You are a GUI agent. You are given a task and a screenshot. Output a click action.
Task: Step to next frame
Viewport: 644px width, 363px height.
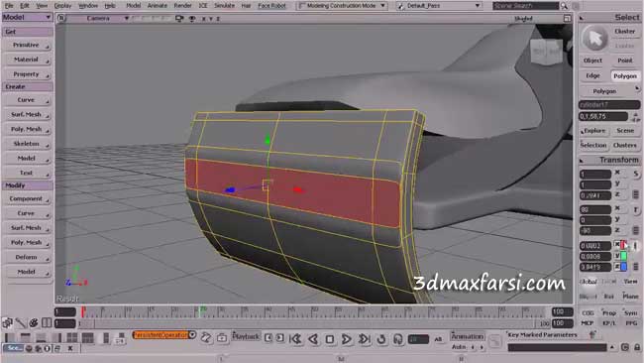point(280,338)
